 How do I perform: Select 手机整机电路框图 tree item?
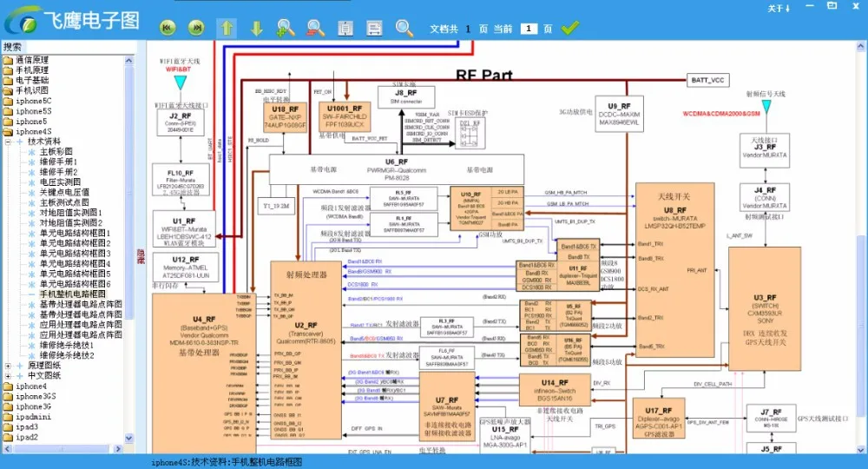tap(72, 294)
